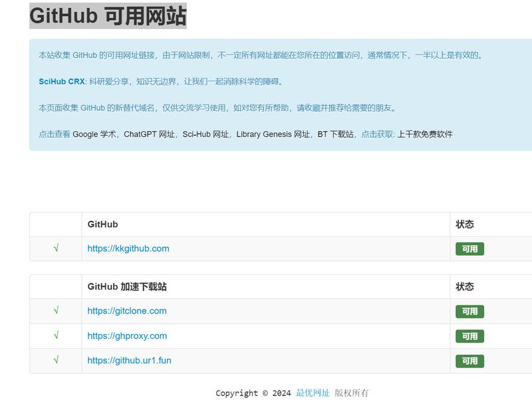The width and height of the screenshot is (532, 410).
Task: Open the SciHub CRX link
Action: (x=61, y=81)
